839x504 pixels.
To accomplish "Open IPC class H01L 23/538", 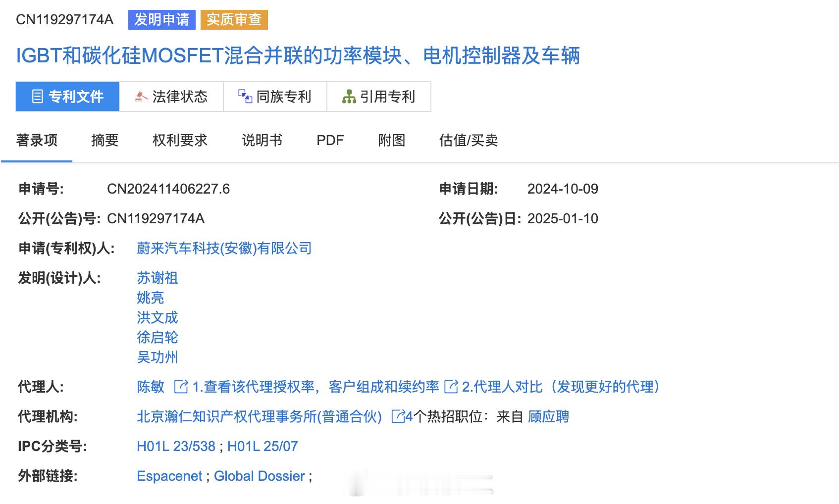I will coord(176,446).
